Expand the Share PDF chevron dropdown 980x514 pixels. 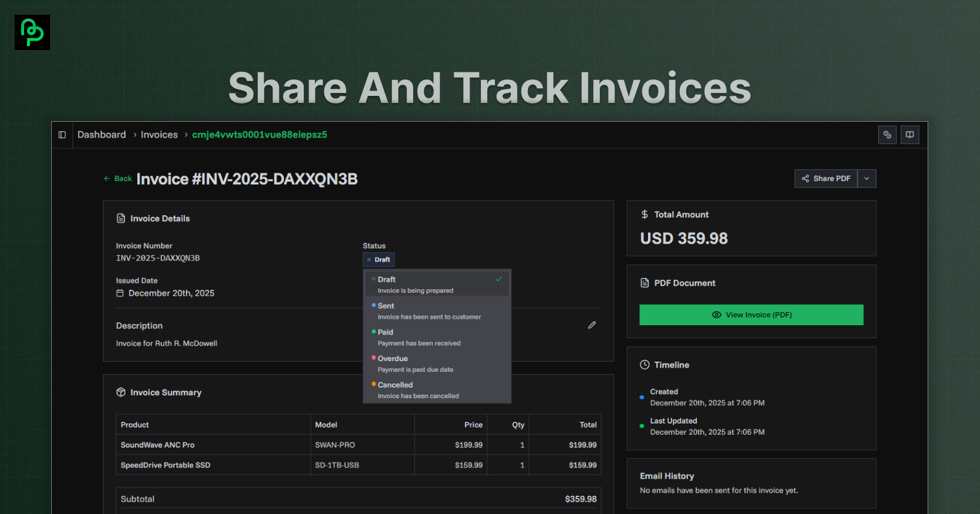pyautogui.click(x=866, y=179)
